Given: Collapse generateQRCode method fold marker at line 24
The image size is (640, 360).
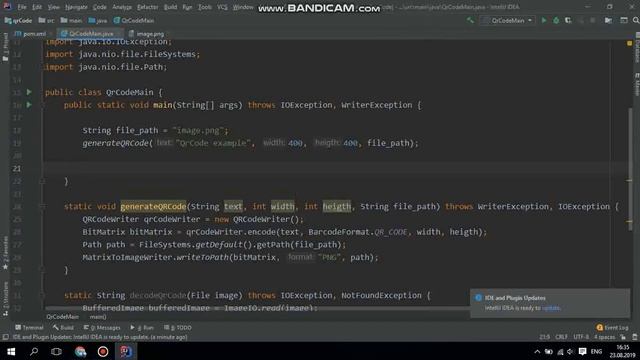Looking at the screenshot, I should coord(42,207).
